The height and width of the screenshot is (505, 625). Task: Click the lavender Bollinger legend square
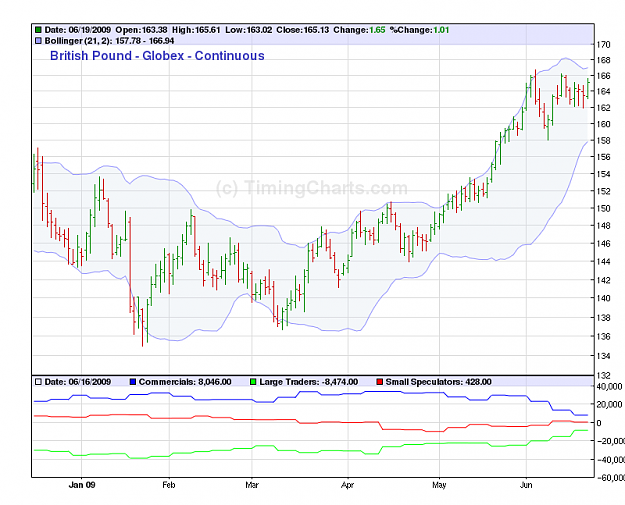pos(38,41)
